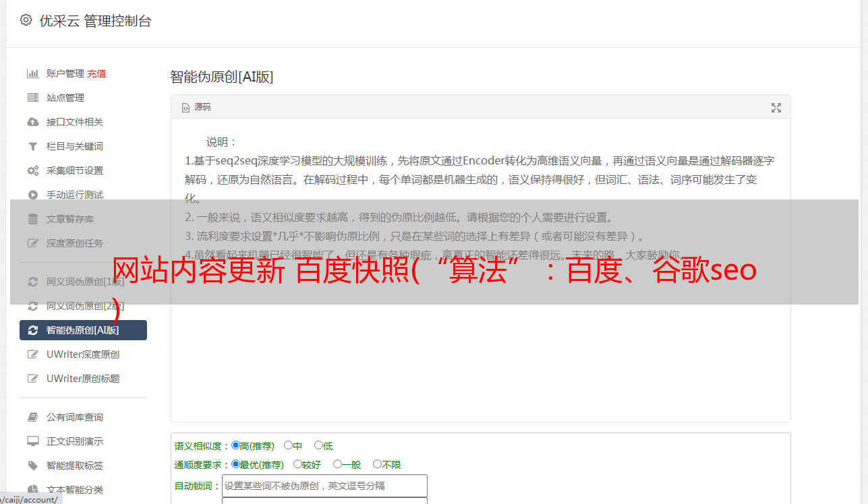Open the 优采云 管理控制台 header title

[95, 21]
